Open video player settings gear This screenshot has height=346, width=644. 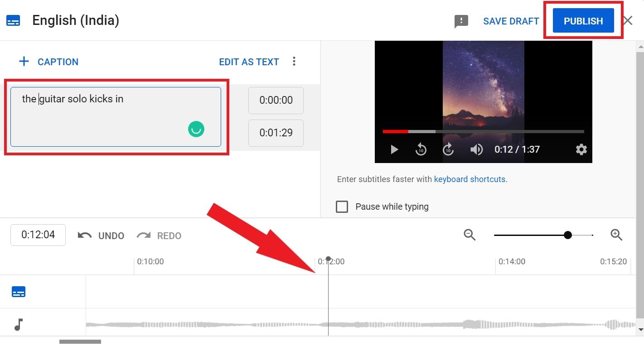(x=581, y=149)
